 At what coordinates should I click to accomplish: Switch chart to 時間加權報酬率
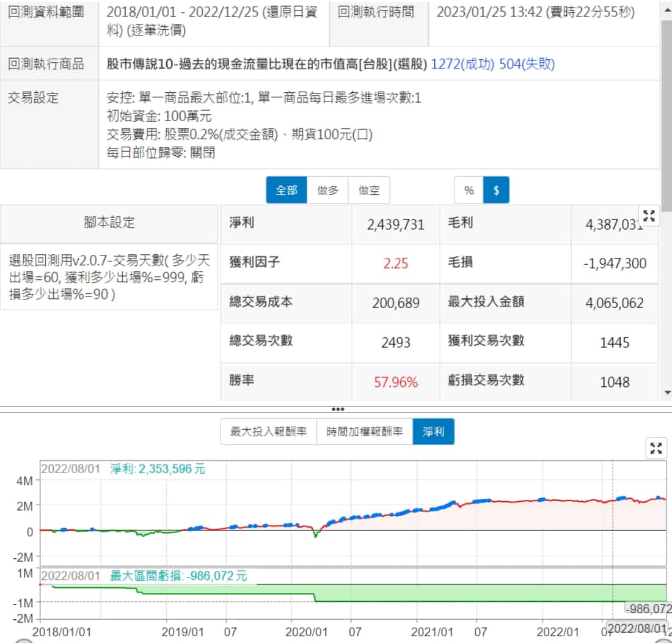point(365,432)
